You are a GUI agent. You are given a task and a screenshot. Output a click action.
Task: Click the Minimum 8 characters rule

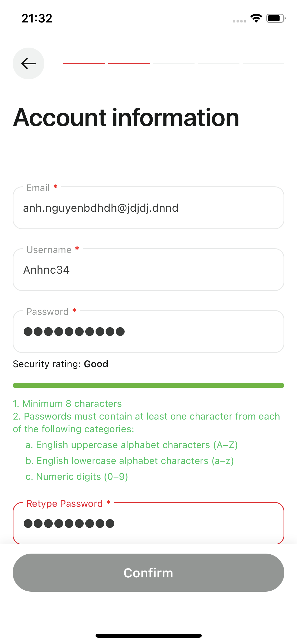click(67, 404)
